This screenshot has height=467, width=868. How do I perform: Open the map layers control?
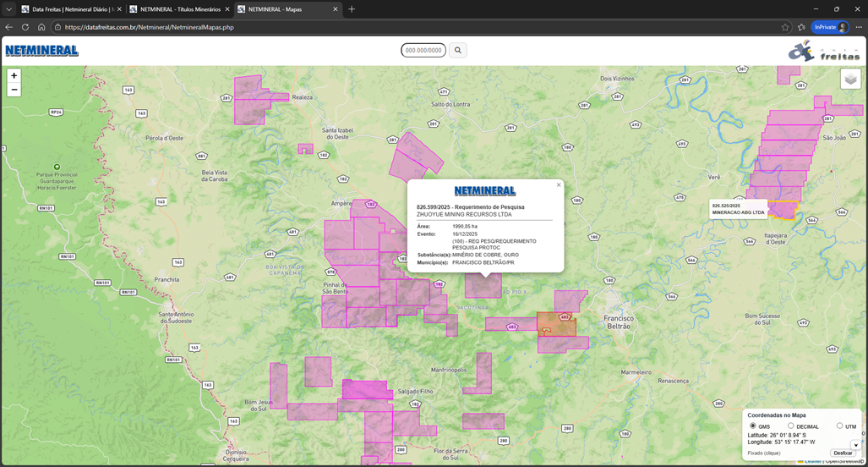[850, 80]
